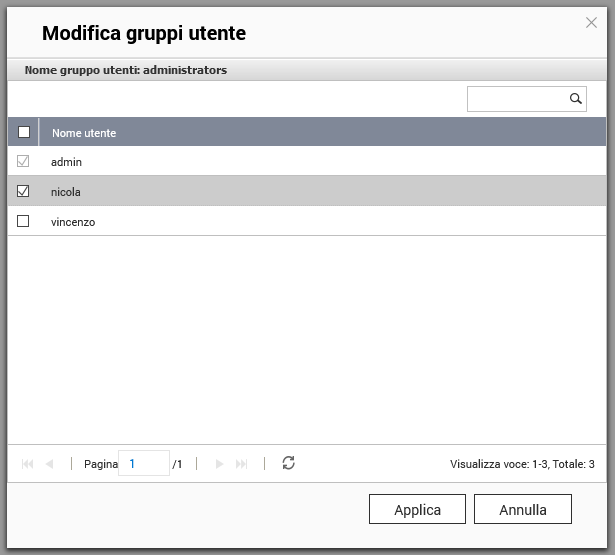
Task: Click the Visualizza voce total status text
Action: (522, 464)
